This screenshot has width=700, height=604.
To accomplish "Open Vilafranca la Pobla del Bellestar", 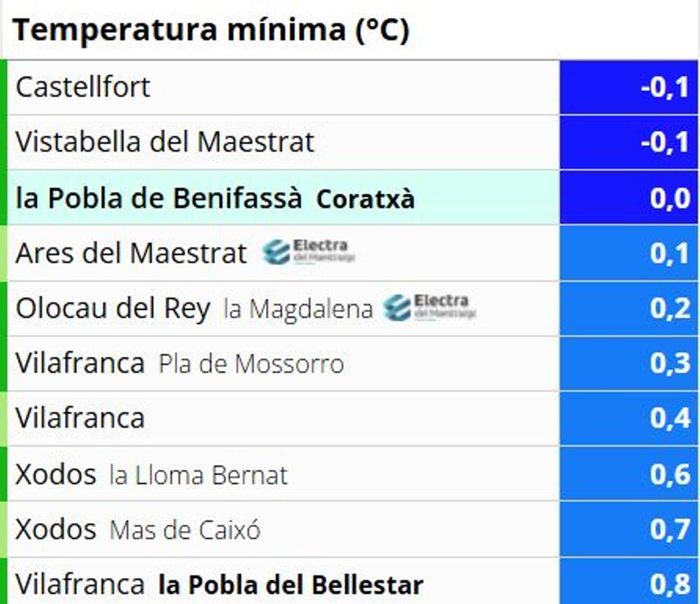I will [x=219, y=584].
